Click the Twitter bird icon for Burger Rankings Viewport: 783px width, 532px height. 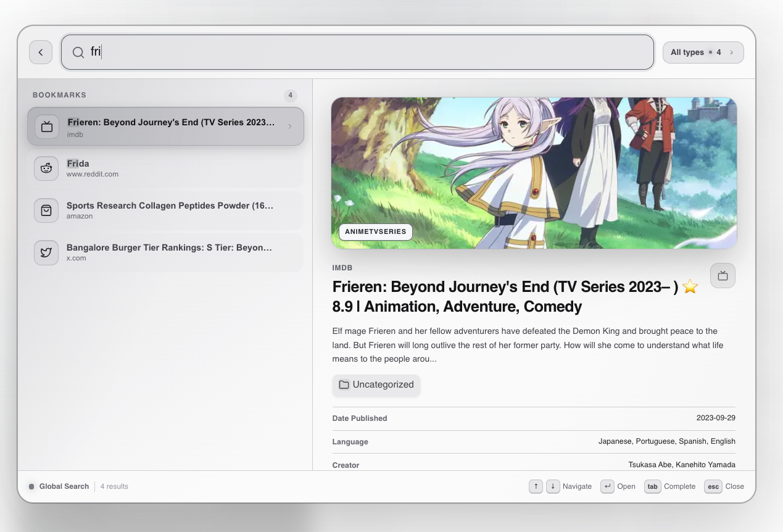(x=46, y=252)
